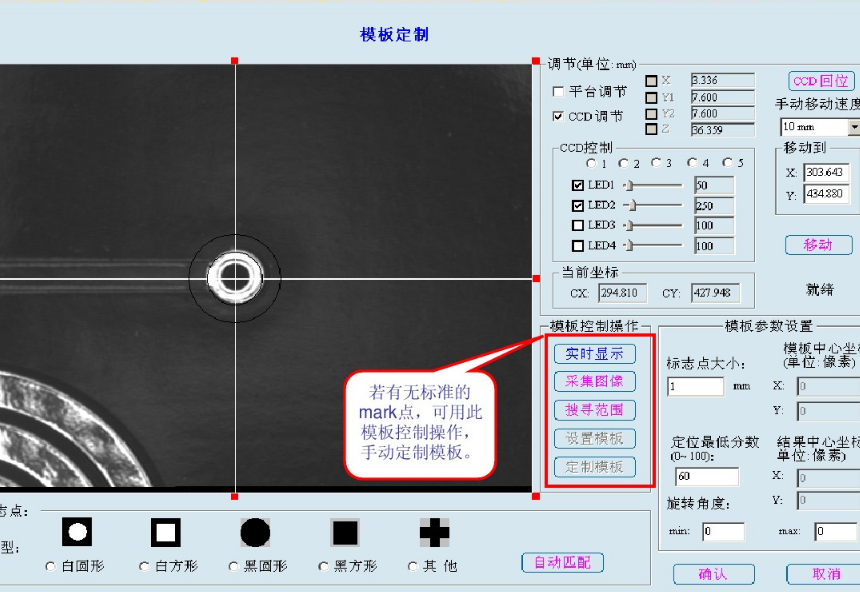
Task: Enable the LED3 checkbox
Action: point(577,225)
